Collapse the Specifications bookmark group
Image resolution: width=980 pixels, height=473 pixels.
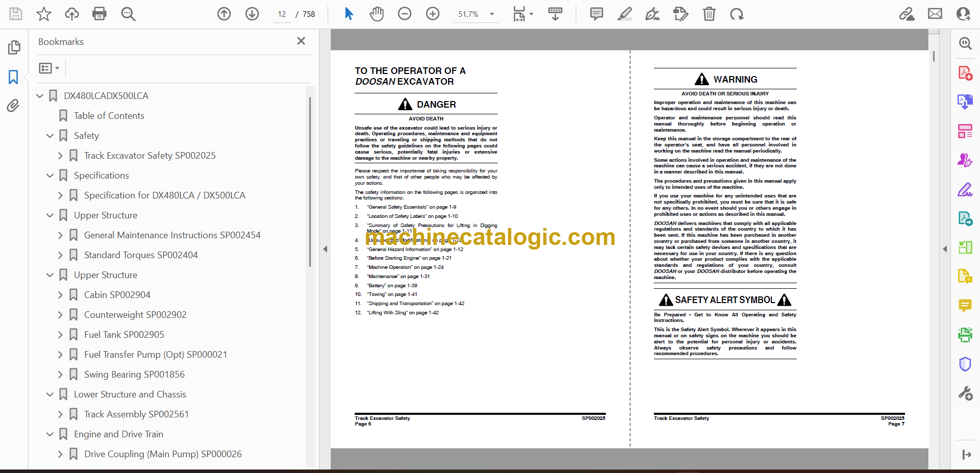50,176
